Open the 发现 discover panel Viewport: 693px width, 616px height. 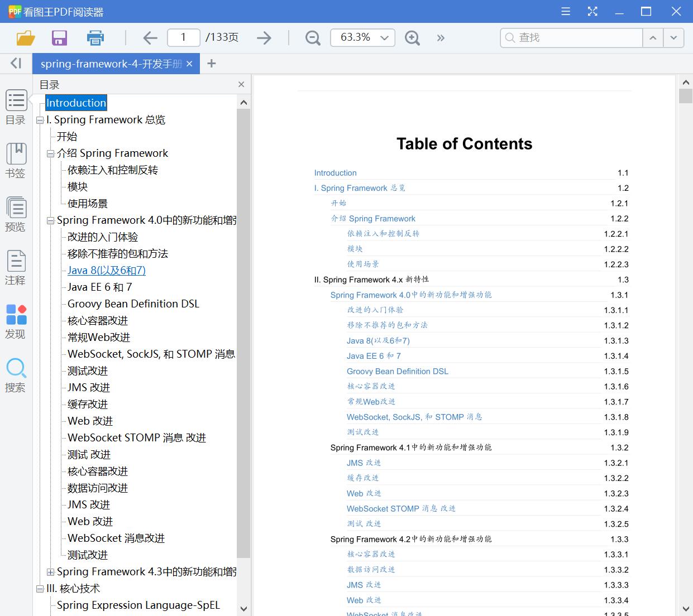tap(16, 322)
